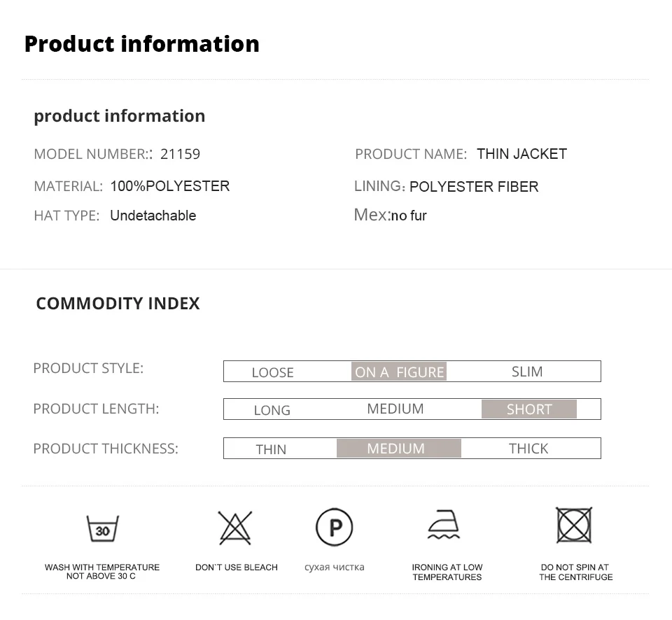
Task: Pick THICK in product thickness
Action: [x=528, y=449]
